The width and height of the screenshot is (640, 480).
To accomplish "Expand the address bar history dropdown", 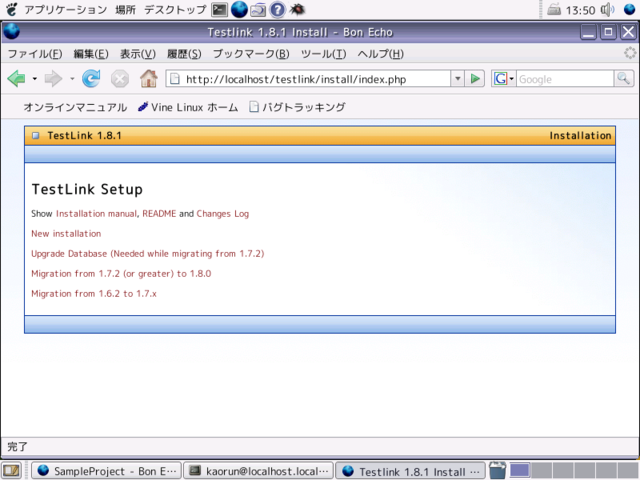I will coord(458,79).
